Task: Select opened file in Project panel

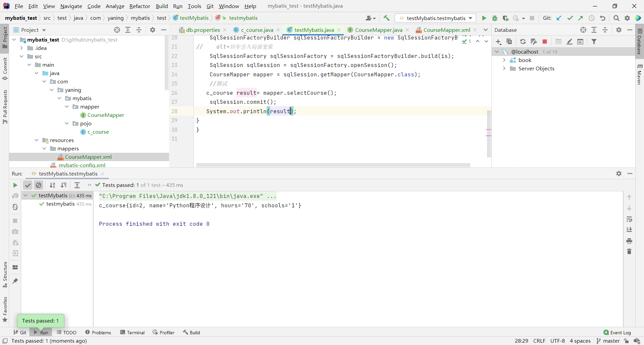Action: [117, 30]
